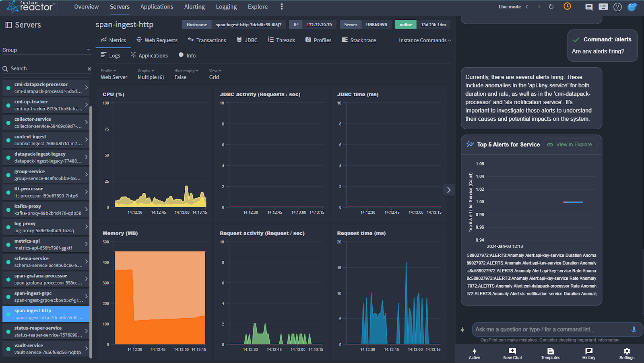
Task: Open OpsPilot History
Action: click(x=589, y=354)
